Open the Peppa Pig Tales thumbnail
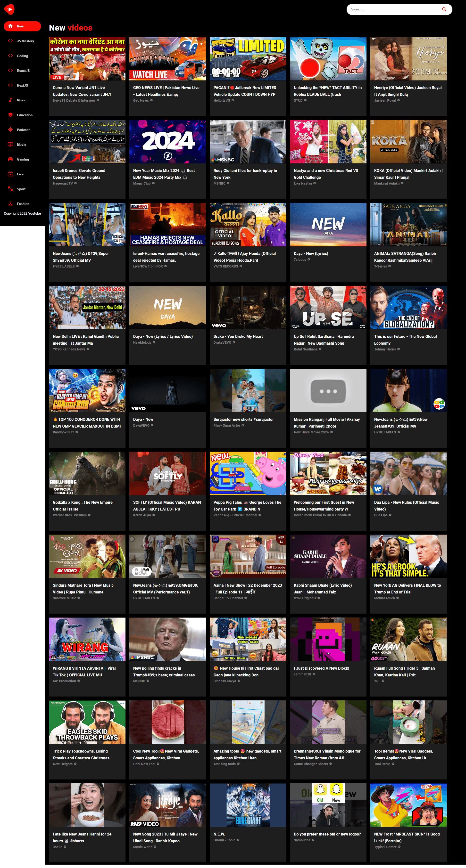466x868 pixels. (x=248, y=473)
